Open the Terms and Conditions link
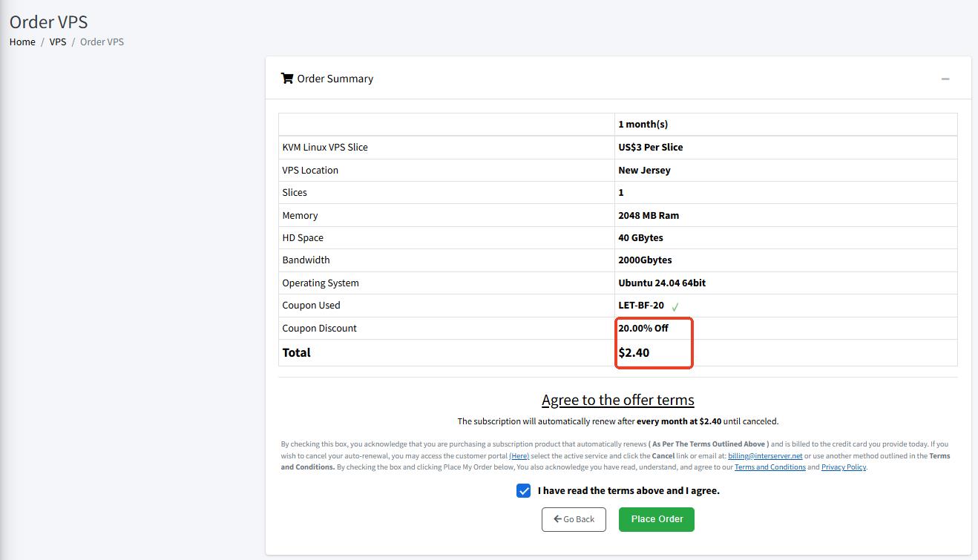This screenshot has height=560, width=978. tap(769, 467)
